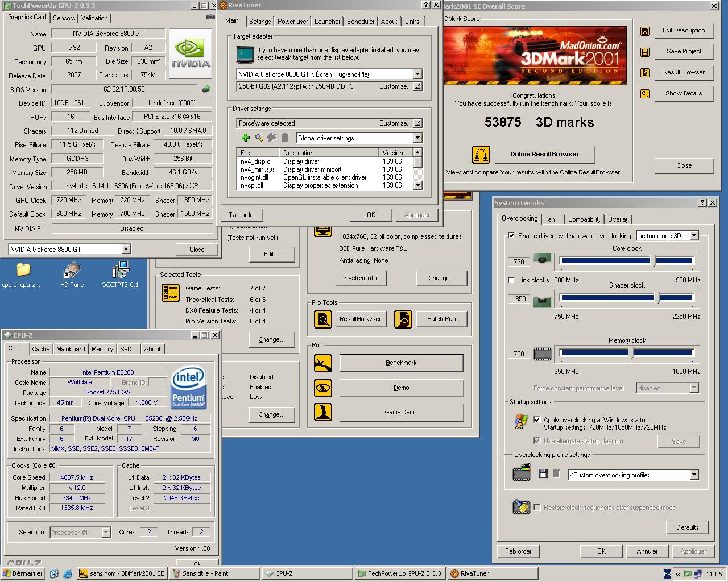Click the Batch Run icon in Pro Tools

403,319
